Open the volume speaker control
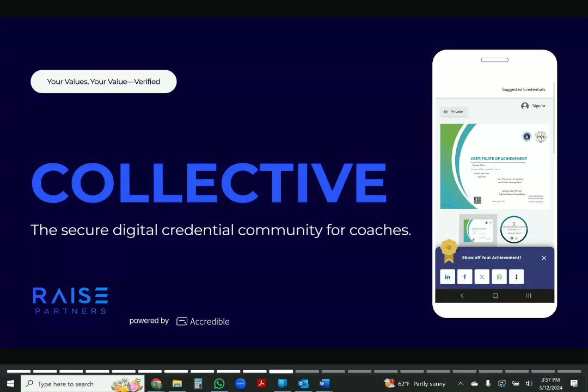This screenshot has height=392, width=588. [529, 383]
